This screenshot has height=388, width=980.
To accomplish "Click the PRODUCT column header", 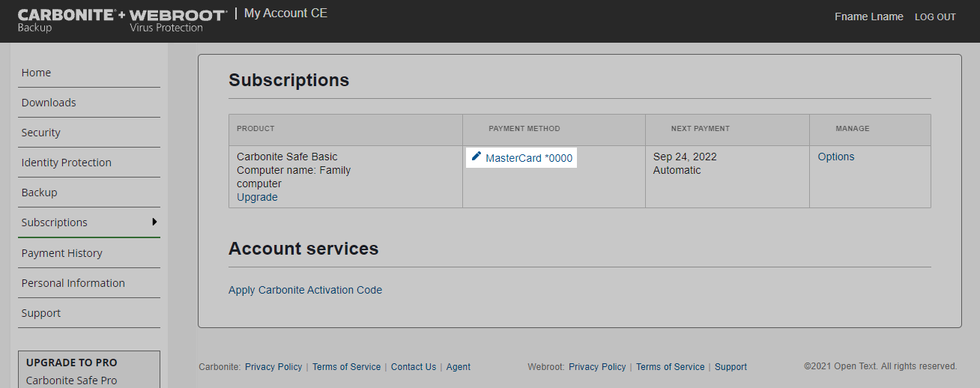I will (255, 129).
